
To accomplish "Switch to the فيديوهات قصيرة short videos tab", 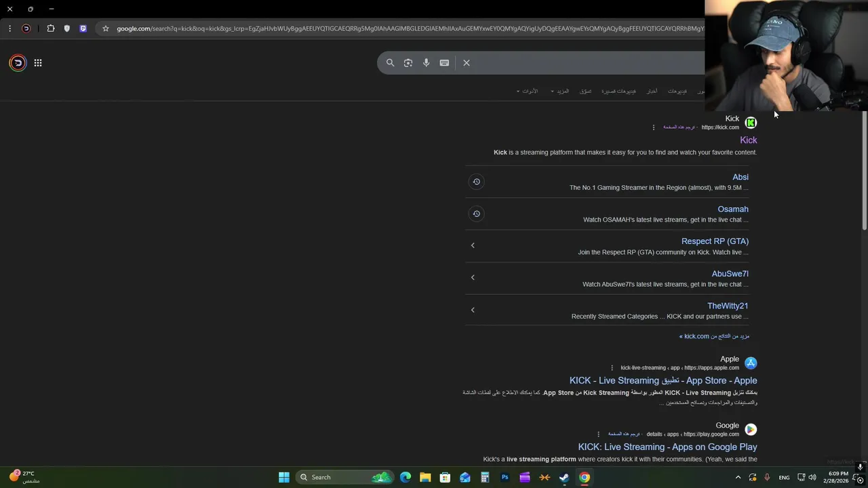I will coord(618,91).
